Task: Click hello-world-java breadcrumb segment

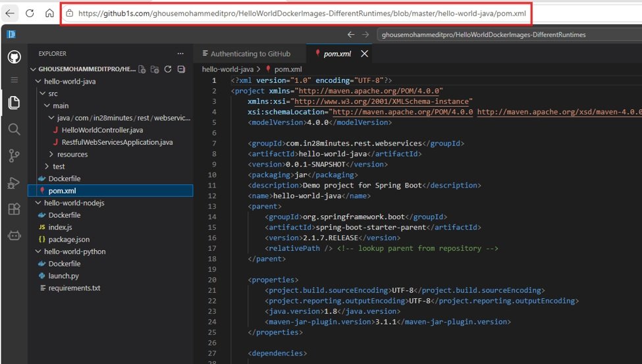Action: tap(228, 69)
